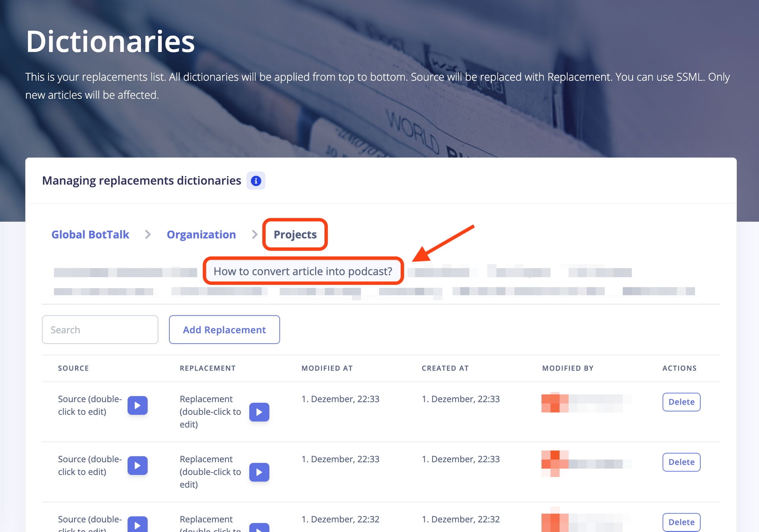Play the Replacement audio in first row
Screen dimensions: 759x532
(x=259, y=412)
